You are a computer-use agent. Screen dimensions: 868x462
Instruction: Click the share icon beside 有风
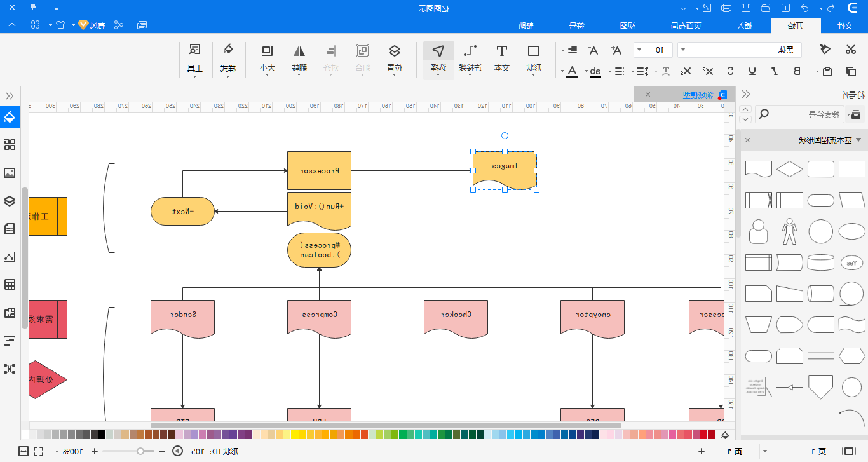coord(119,25)
